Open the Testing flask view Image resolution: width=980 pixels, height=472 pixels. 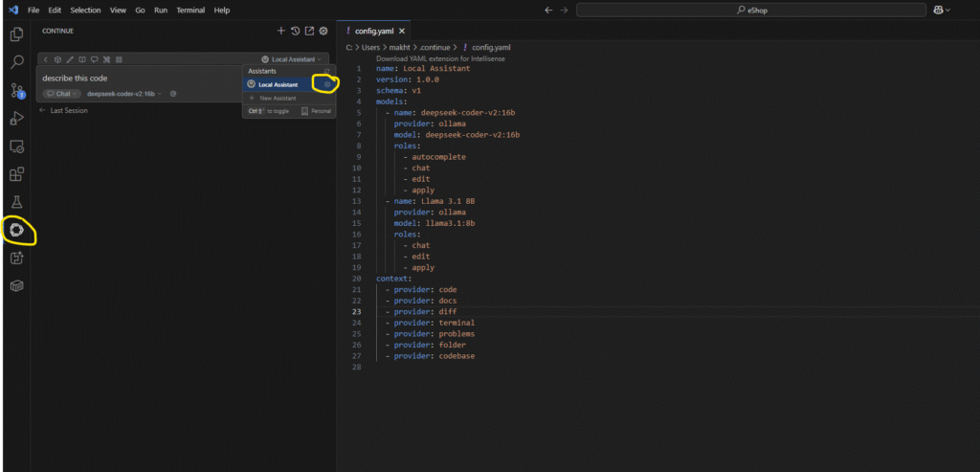click(17, 203)
